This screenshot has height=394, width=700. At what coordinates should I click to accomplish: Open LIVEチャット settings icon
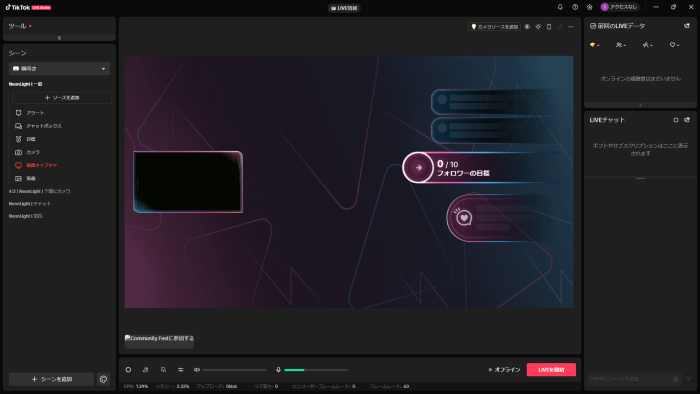[x=675, y=120]
